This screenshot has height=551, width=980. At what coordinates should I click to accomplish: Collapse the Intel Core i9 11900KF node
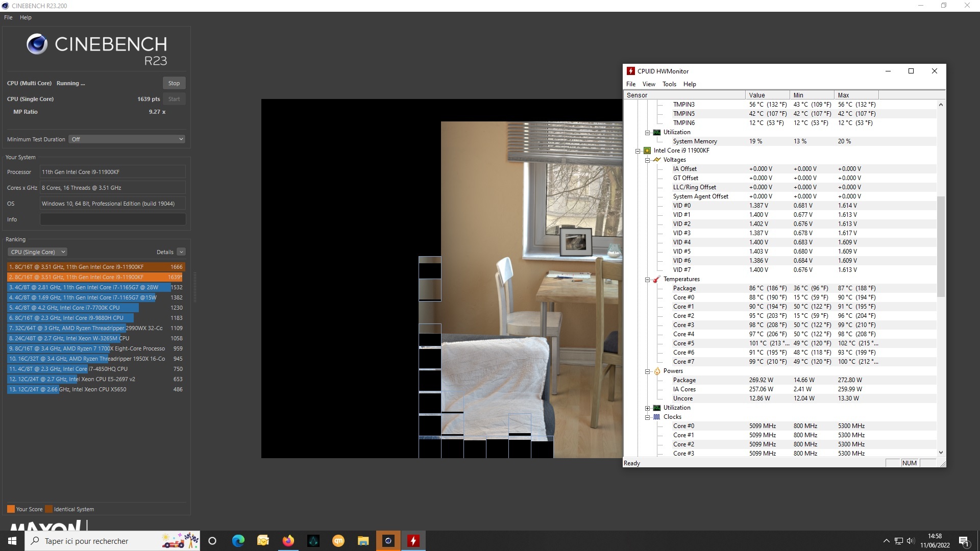pyautogui.click(x=638, y=151)
